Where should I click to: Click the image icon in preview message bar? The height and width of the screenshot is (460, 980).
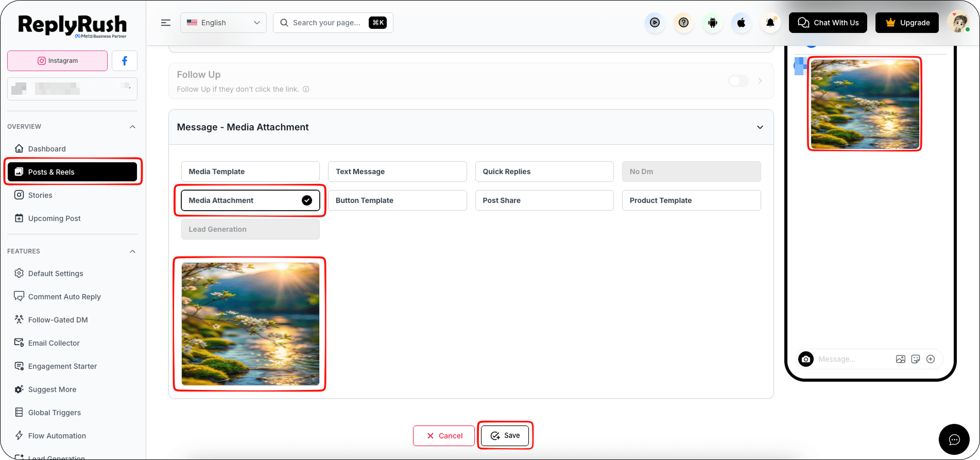(x=901, y=359)
